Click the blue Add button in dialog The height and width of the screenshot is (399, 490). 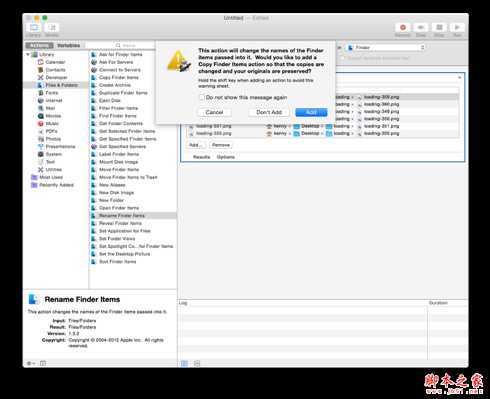[311, 112]
